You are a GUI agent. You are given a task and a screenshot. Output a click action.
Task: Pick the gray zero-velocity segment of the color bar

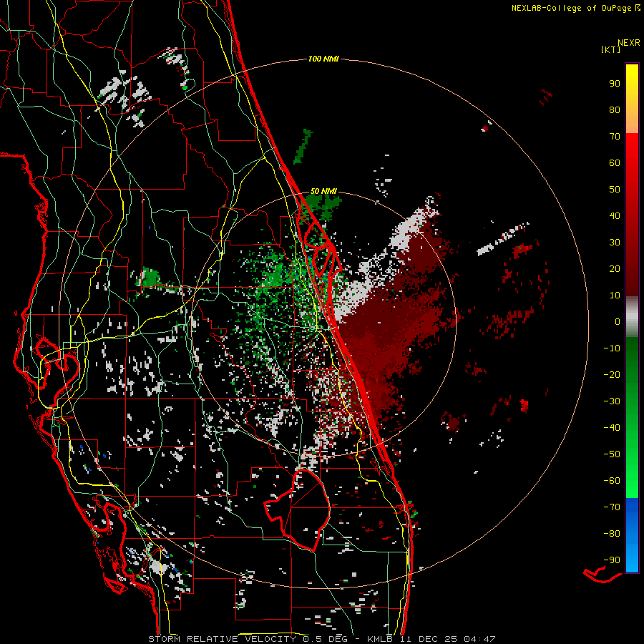pos(632,317)
